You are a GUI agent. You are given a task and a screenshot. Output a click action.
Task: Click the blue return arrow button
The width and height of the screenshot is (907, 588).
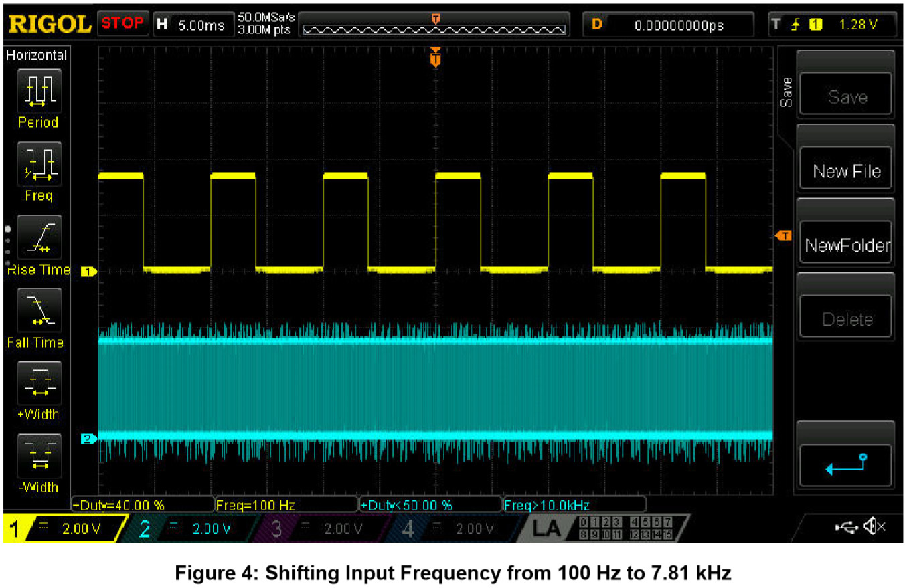pyautogui.click(x=847, y=465)
